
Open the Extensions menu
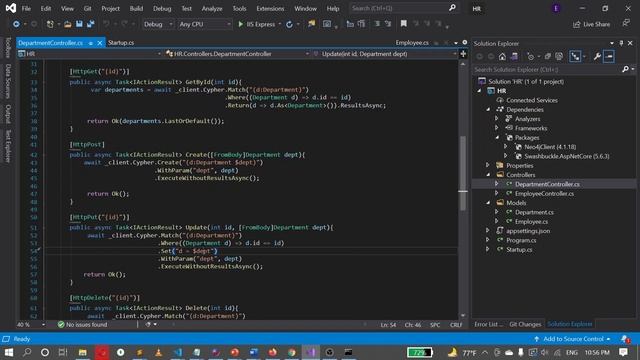[270, 8]
